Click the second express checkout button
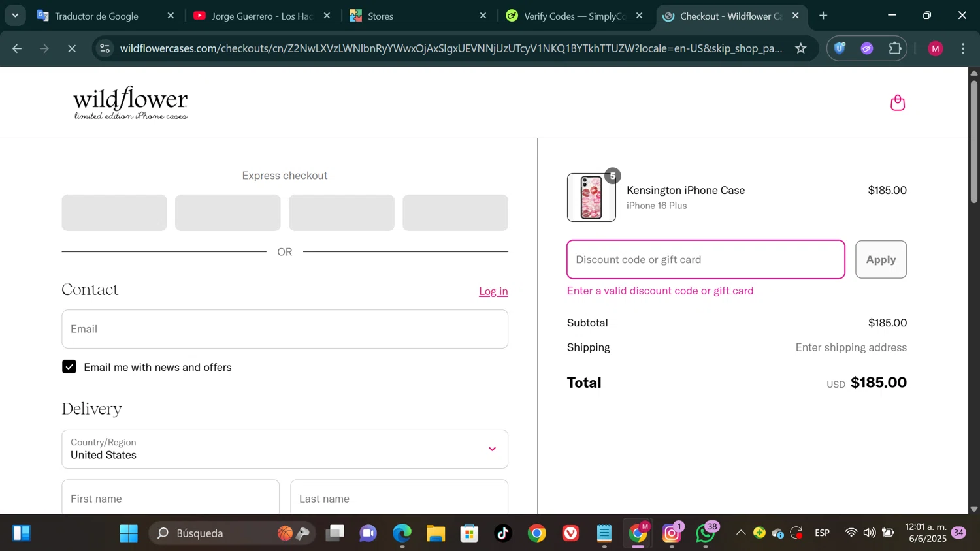Viewport: 980px width, 551px height. (x=228, y=213)
